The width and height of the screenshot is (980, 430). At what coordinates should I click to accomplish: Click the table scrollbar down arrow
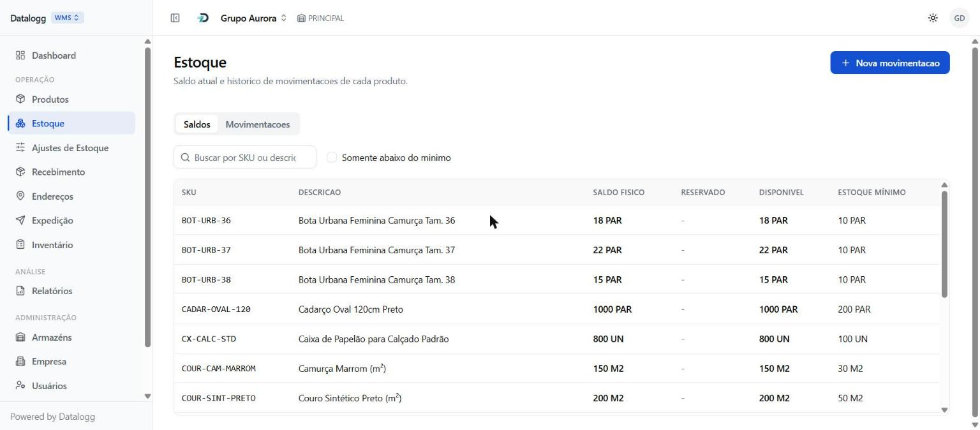click(944, 410)
